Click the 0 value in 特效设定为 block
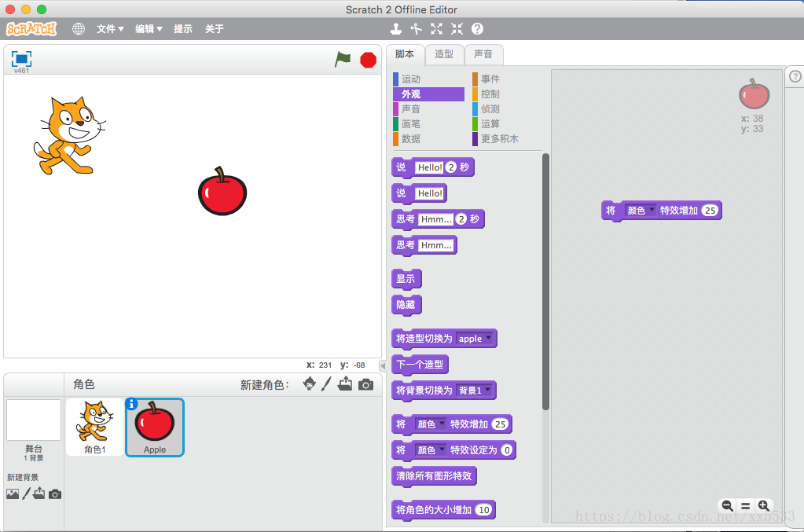The image size is (804, 532). (x=507, y=450)
